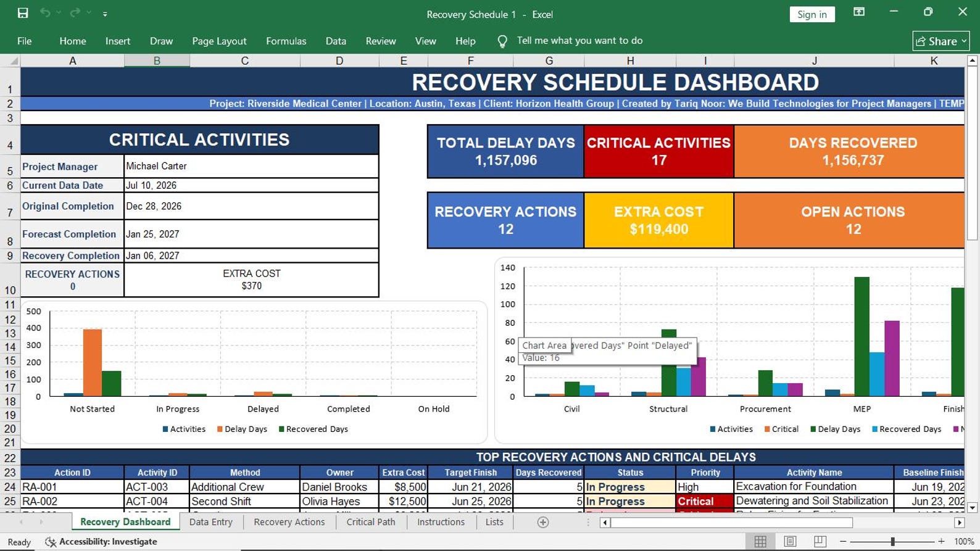The width and height of the screenshot is (980, 551).
Task: Open the Undo history dropdown arrow
Action: [x=59, y=13]
